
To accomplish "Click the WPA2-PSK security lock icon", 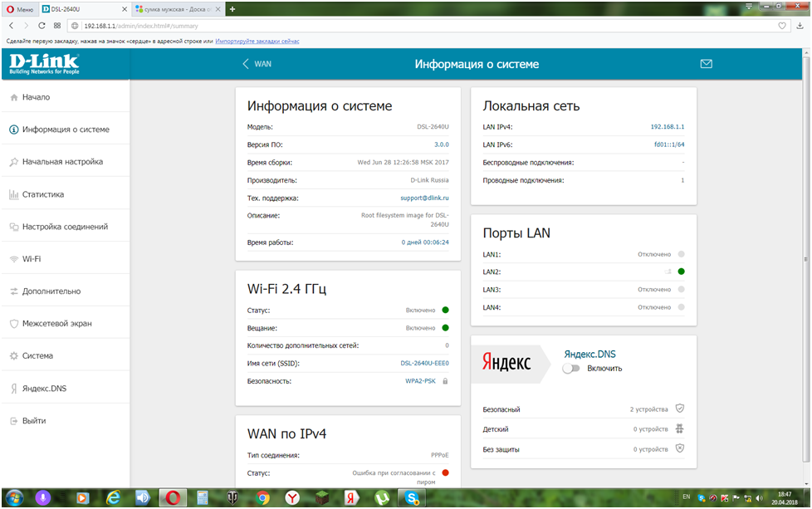I will point(445,381).
